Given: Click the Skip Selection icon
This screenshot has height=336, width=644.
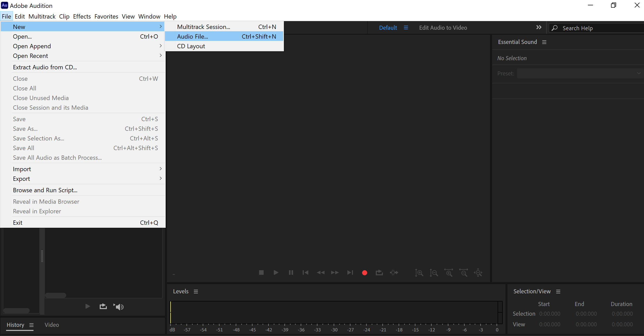Looking at the screenshot, I should click(394, 273).
